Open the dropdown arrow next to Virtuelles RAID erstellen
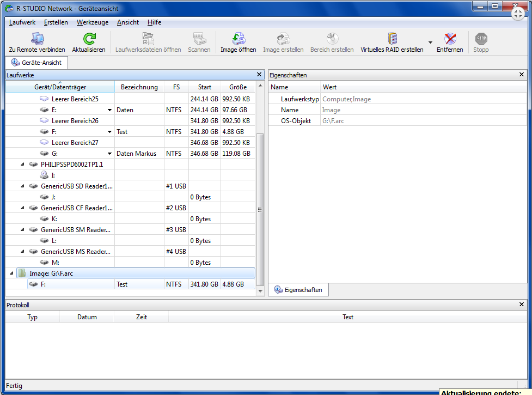This screenshot has width=532, height=395. pyautogui.click(x=430, y=42)
